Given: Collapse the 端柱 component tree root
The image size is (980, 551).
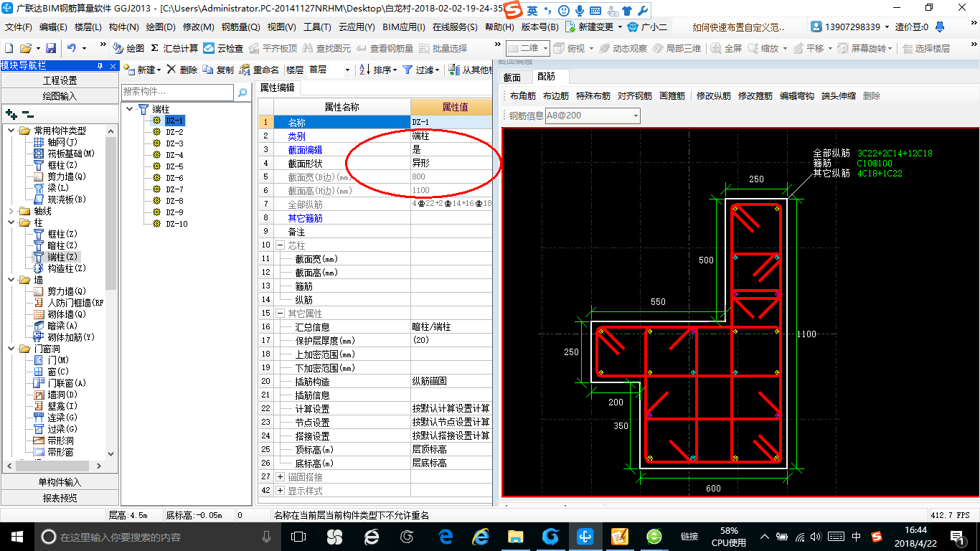Looking at the screenshot, I should point(129,109).
